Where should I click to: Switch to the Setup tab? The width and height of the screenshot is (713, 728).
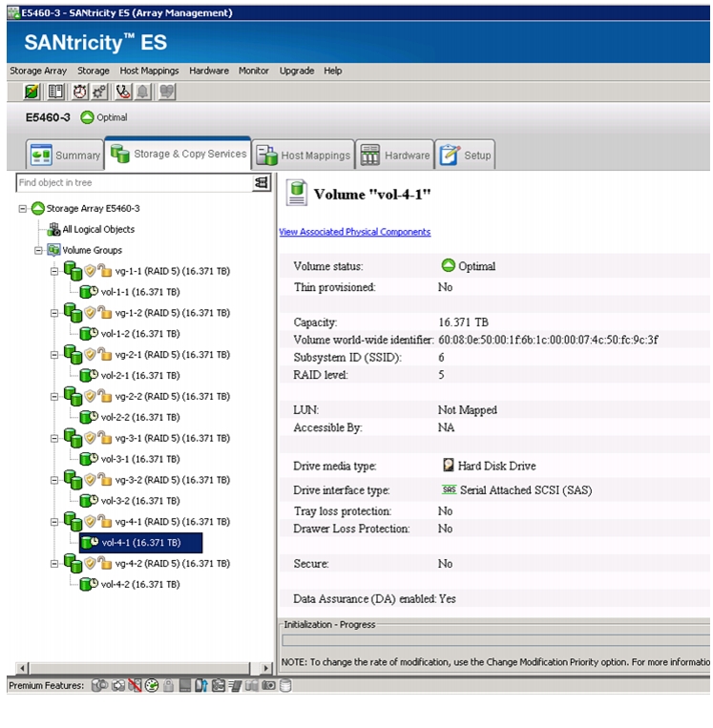tap(466, 155)
